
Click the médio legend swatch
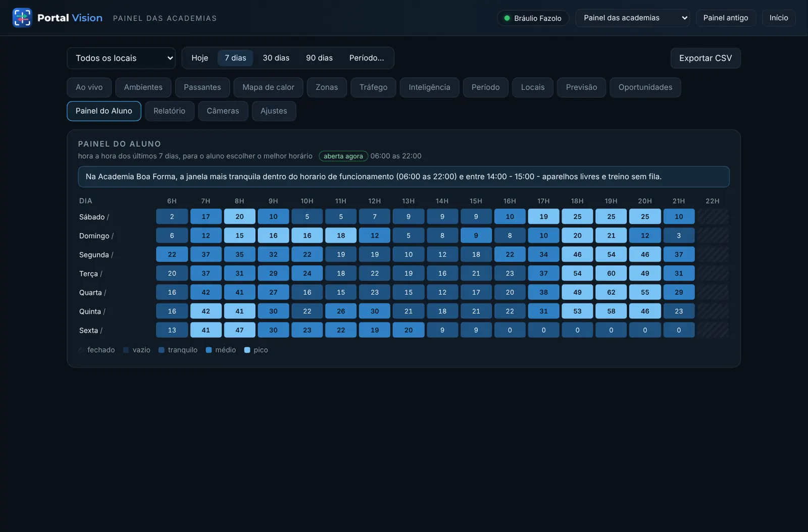(x=209, y=350)
